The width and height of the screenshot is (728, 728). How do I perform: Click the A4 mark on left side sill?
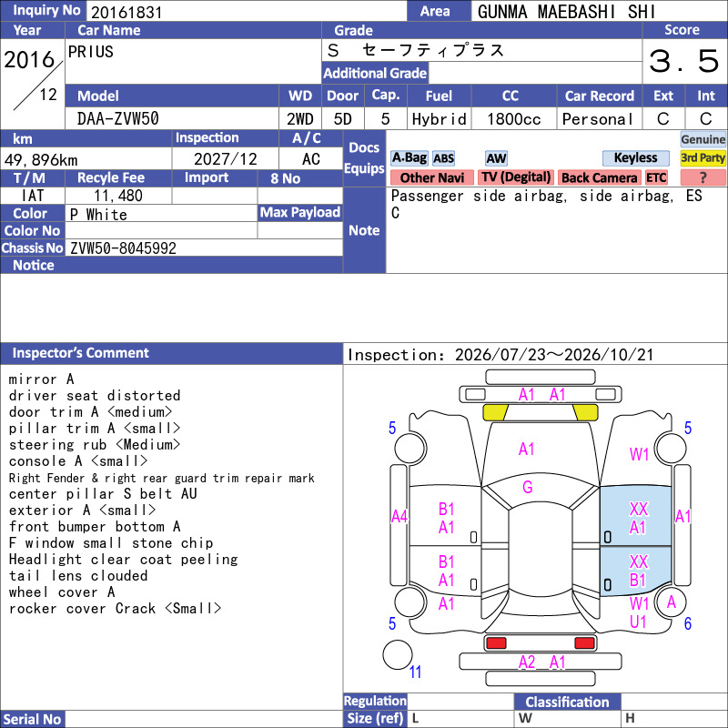399,516
